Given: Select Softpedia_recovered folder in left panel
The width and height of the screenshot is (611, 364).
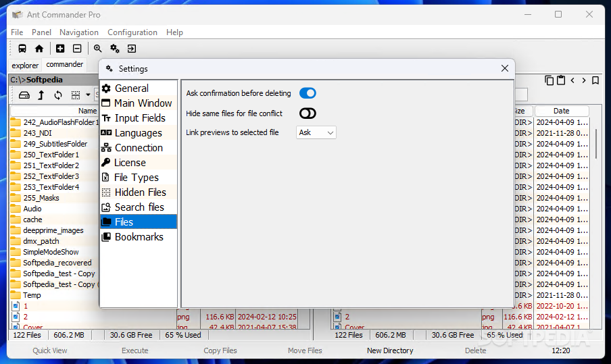Looking at the screenshot, I should [x=57, y=263].
